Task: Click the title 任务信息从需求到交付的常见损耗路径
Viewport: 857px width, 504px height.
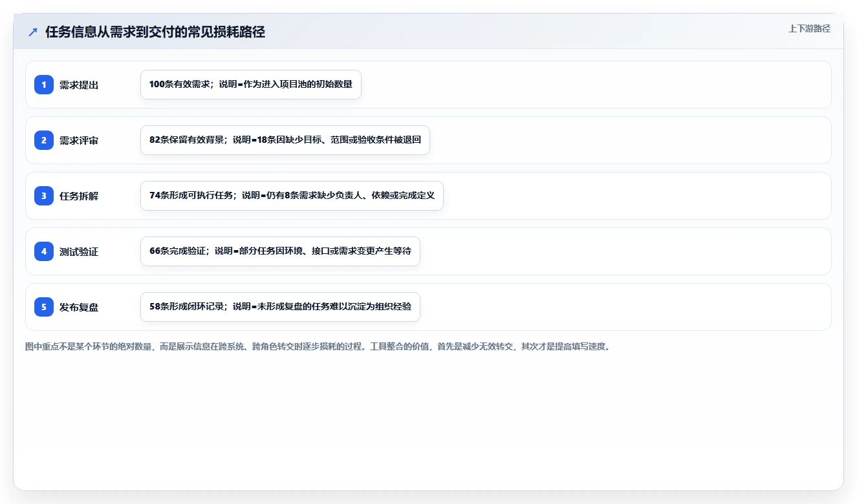Action: tap(155, 32)
